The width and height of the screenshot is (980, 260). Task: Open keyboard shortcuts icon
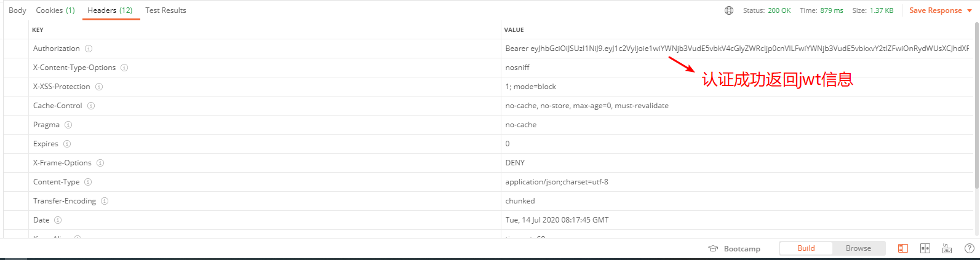947,248
